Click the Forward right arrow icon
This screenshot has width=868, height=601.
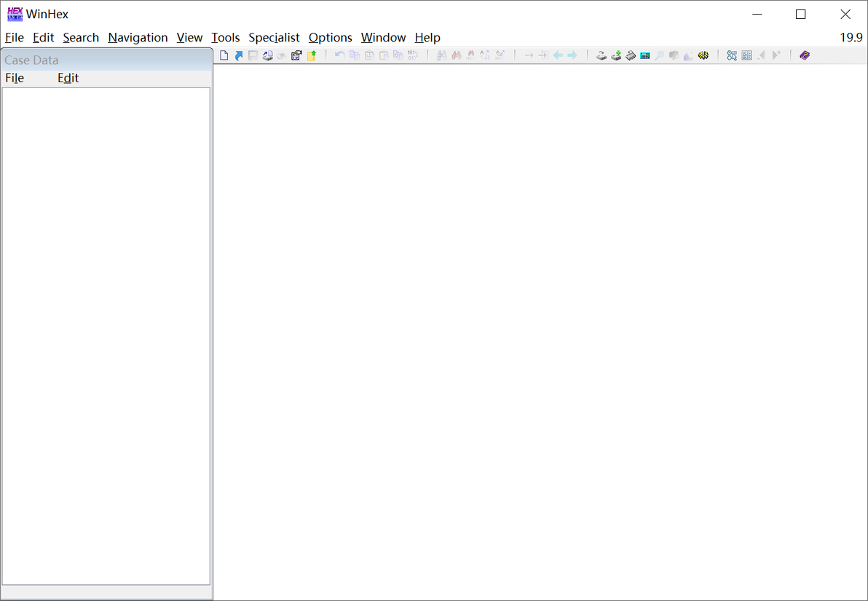click(x=572, y=55)
